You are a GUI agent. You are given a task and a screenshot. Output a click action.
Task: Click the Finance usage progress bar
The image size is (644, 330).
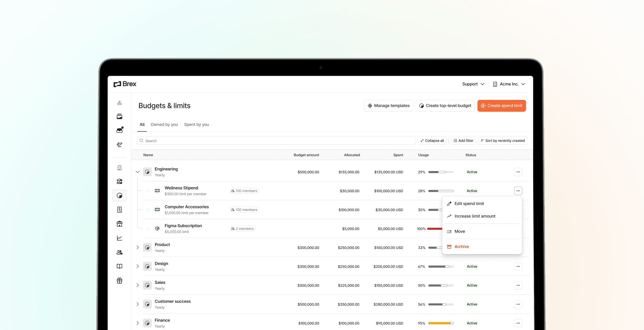441,323
